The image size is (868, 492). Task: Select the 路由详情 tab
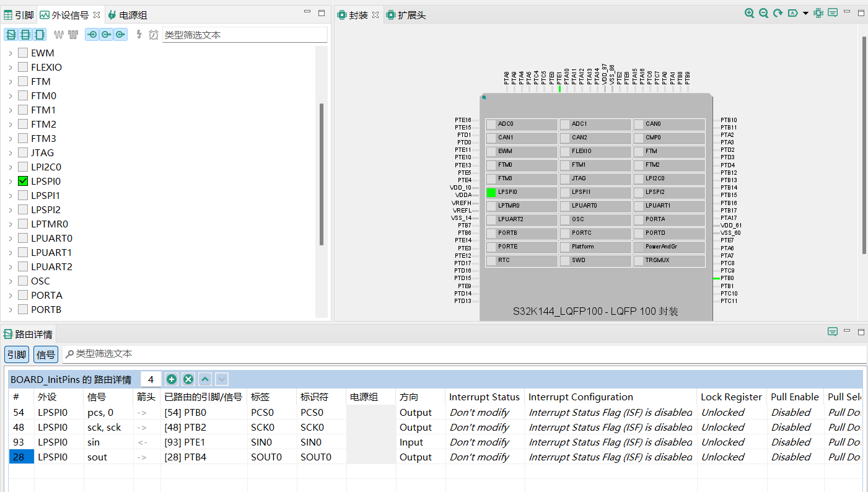[x=28, y=335]
